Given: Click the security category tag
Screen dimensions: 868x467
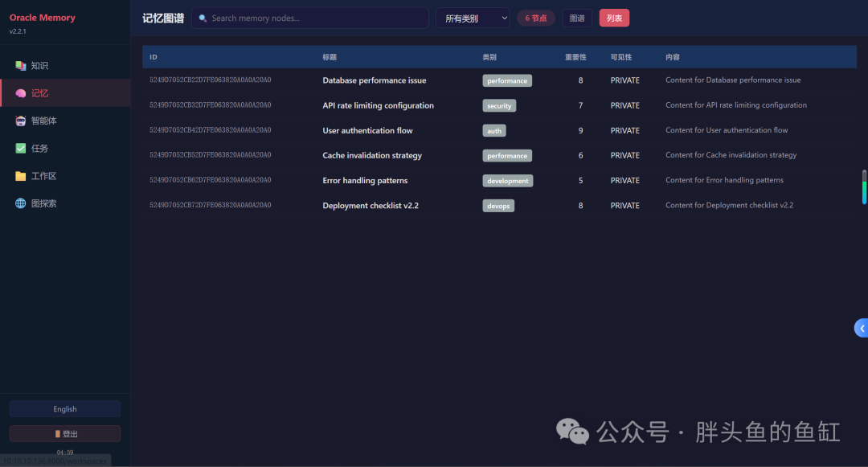Looking at the screenshot, I should 499,105.
